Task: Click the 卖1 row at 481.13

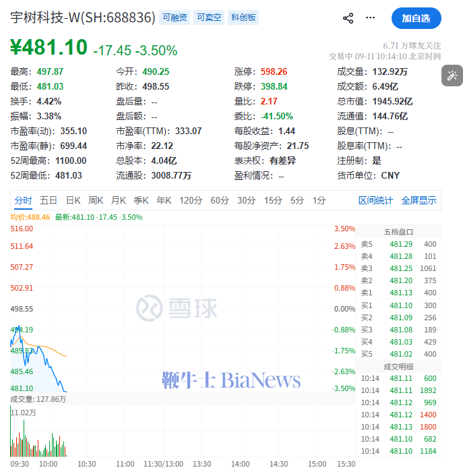Action: coord(398,293)
